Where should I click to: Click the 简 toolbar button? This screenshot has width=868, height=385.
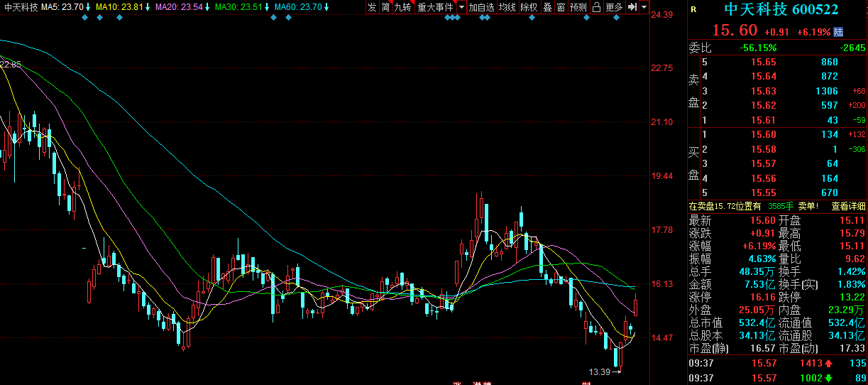[385, 7]
